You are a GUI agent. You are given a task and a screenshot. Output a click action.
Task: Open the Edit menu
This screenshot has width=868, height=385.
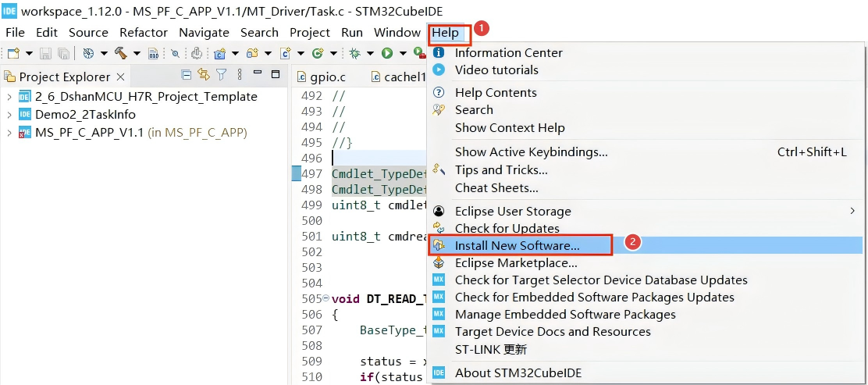tap(47, 33)
